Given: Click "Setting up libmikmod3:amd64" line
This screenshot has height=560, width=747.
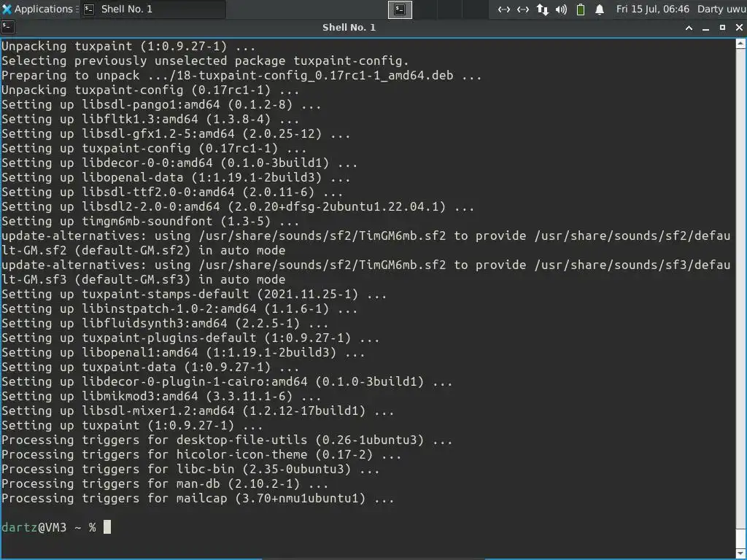Looking at the screenshot, I should pyautogui.click(x=161, y=396).
